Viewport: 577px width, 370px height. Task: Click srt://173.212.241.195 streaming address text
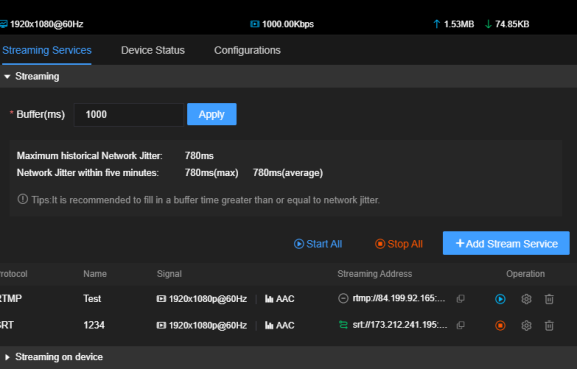pyautogui.click(x=400, y=325)
